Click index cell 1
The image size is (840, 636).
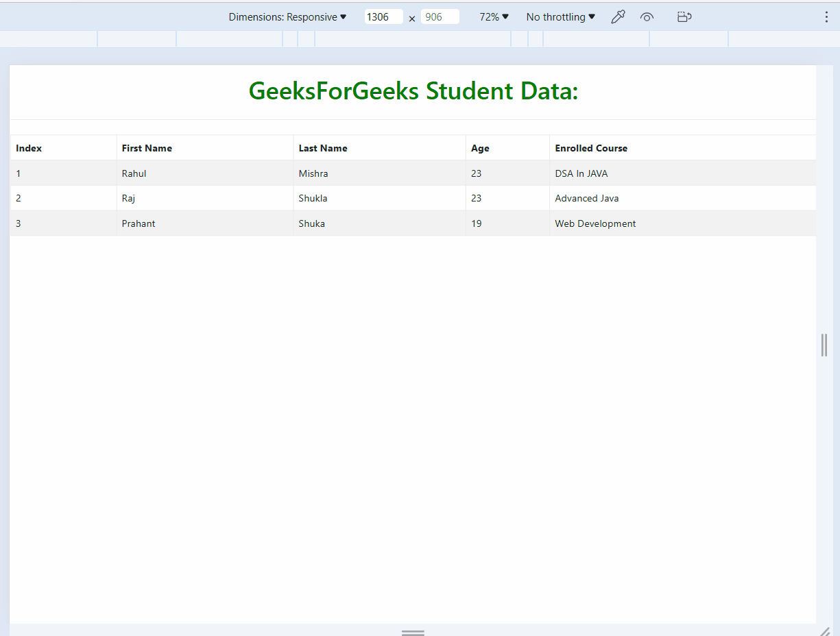click(x=64, y=173)
